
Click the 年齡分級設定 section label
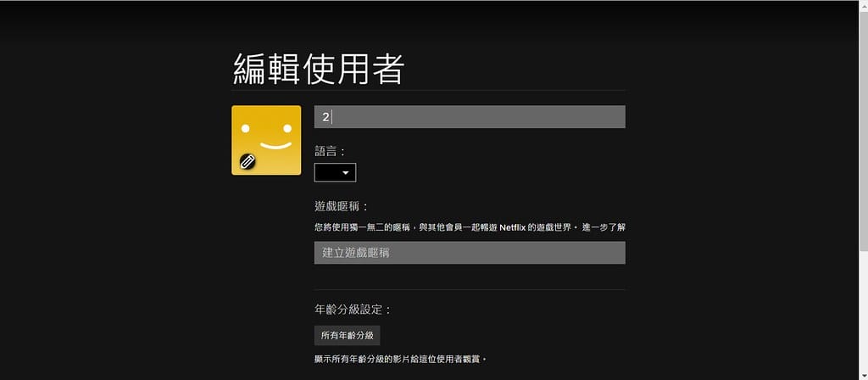[352, 310]
